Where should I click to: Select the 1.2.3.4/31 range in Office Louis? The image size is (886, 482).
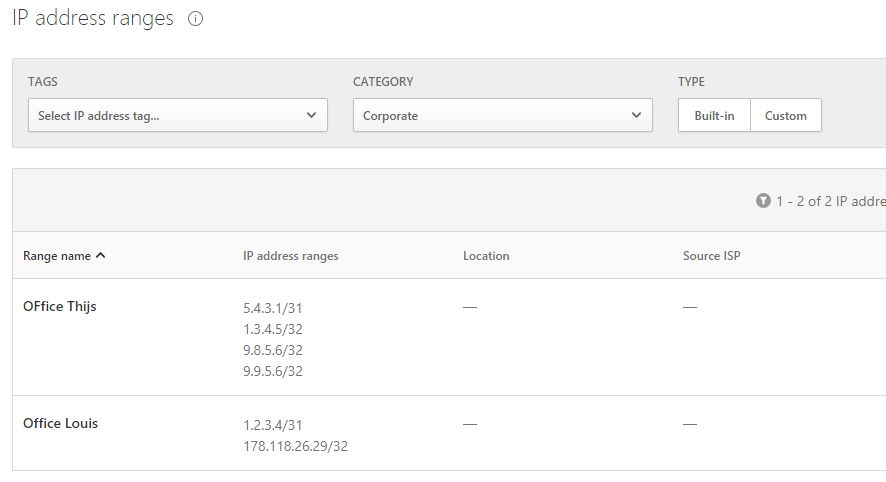272,425
